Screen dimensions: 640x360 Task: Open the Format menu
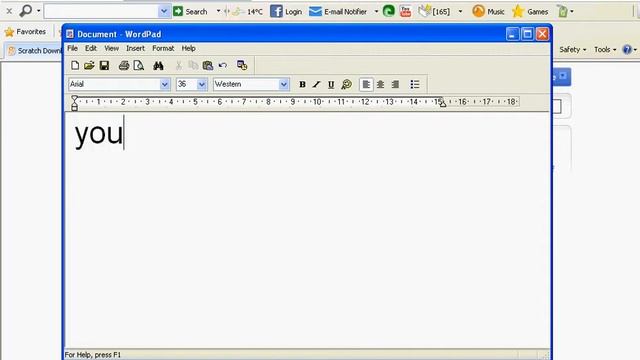pyautogui.click(x=163, y=48)
